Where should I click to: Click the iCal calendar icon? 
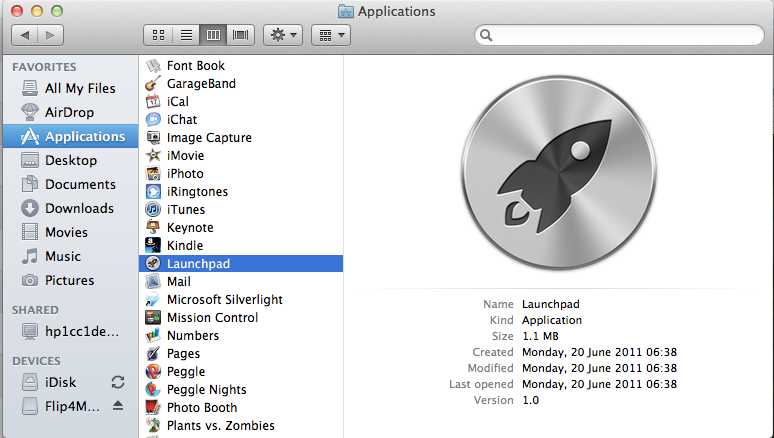154,102
